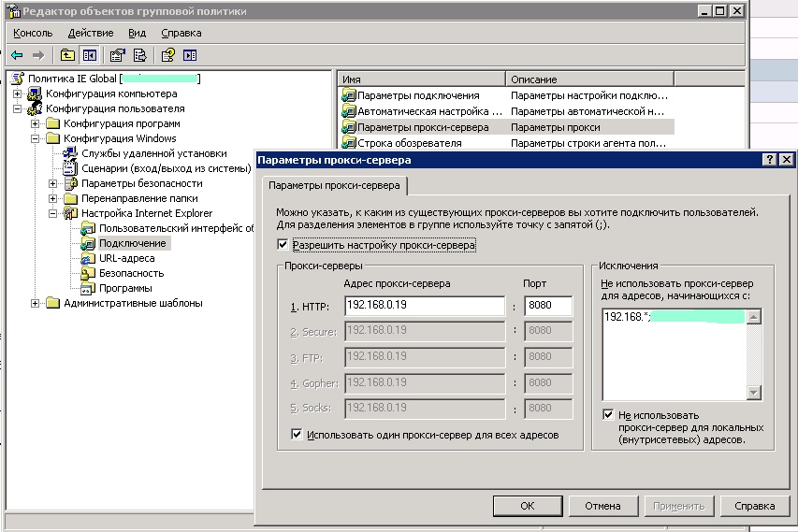This screenshot has height=532, width=798.
Task: Click the Программы node icon in tree
Action: tap(88, 288)
